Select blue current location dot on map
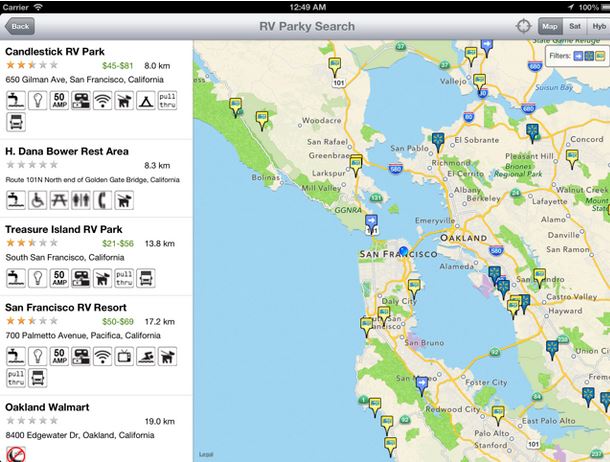Screen dimensions: 610x462 pos(404,251)
